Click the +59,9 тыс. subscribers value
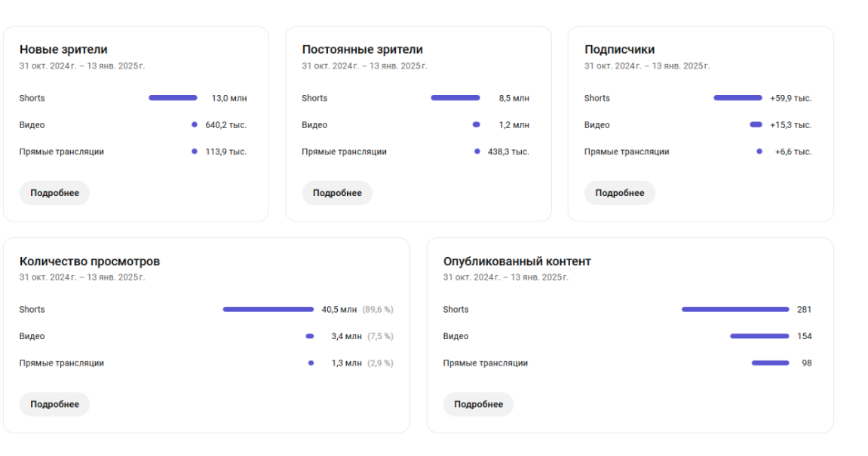The width and height of the screenshot is (868, 456). [790, 98]
